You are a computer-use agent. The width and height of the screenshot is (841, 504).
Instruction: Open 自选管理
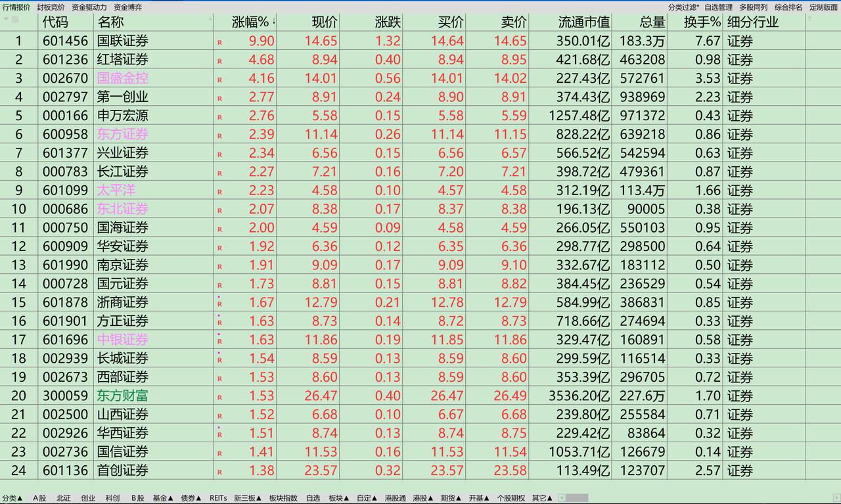coord(718,7)
